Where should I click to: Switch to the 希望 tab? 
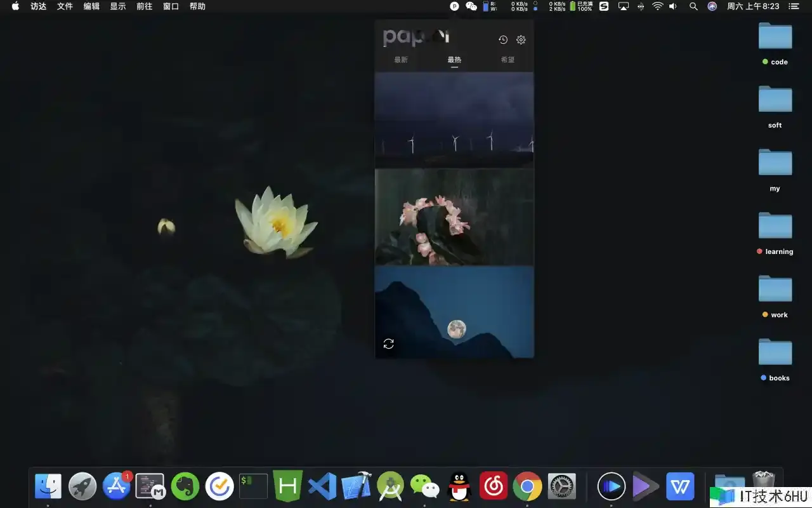(x=507, y=60)
